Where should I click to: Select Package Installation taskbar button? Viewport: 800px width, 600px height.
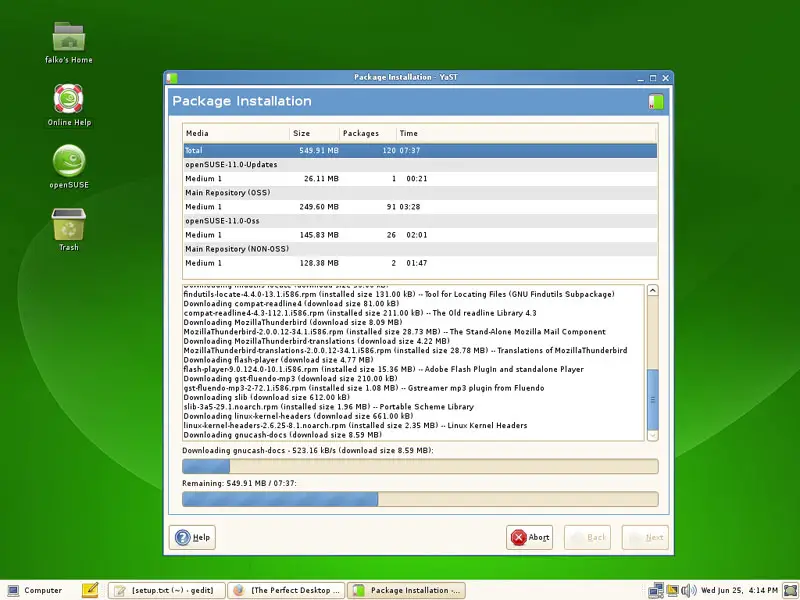pyautogui.click(x=407, y=590)
